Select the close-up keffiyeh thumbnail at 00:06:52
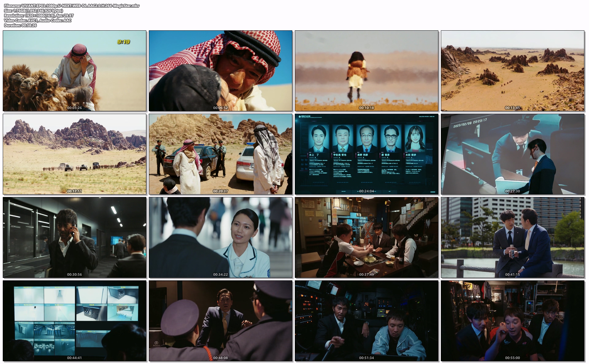 tap(220, 70)
